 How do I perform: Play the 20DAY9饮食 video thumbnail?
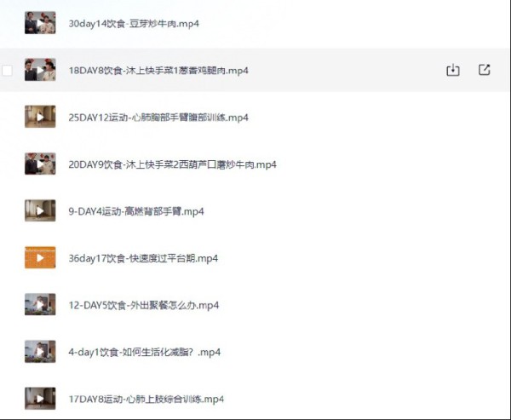(x=40, y=164)
